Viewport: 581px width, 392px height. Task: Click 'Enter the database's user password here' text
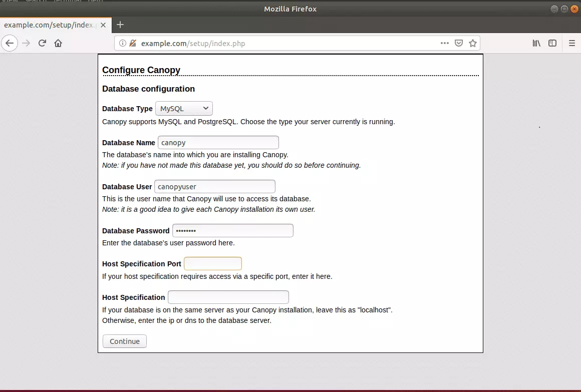[x=169, y=243]
